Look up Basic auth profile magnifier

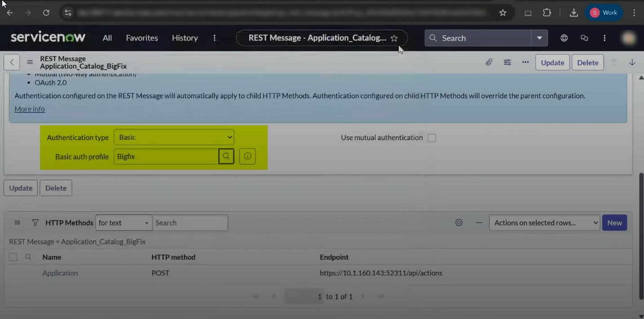(x=226, y=156)
